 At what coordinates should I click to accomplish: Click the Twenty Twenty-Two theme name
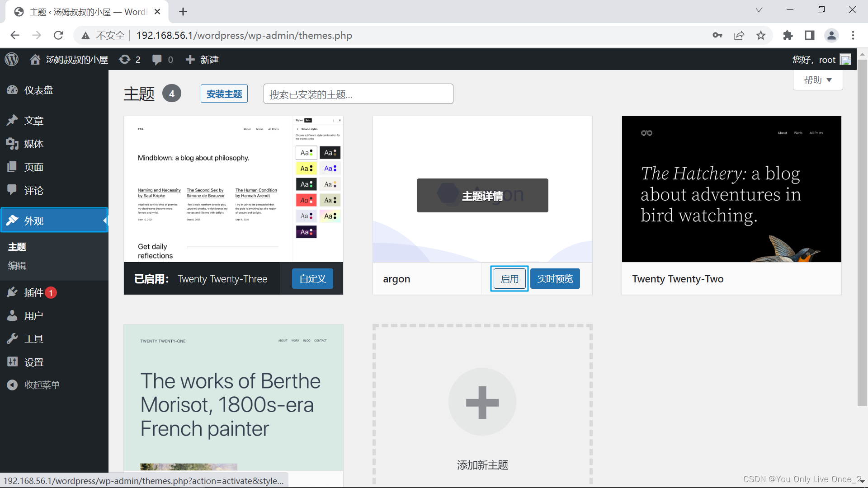click(678, 279)
